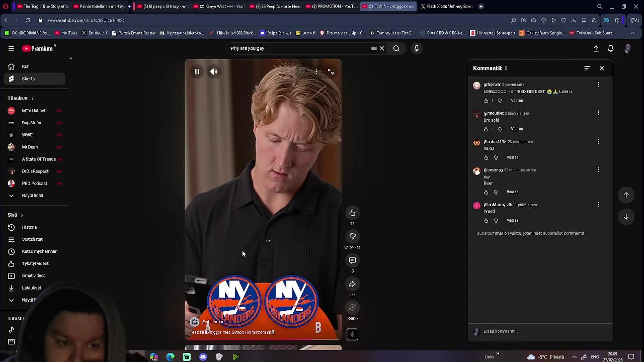Reload the page in browser toolbar
Image resolution: width=644 pixels, height=362 pixels.
point(28,21)
